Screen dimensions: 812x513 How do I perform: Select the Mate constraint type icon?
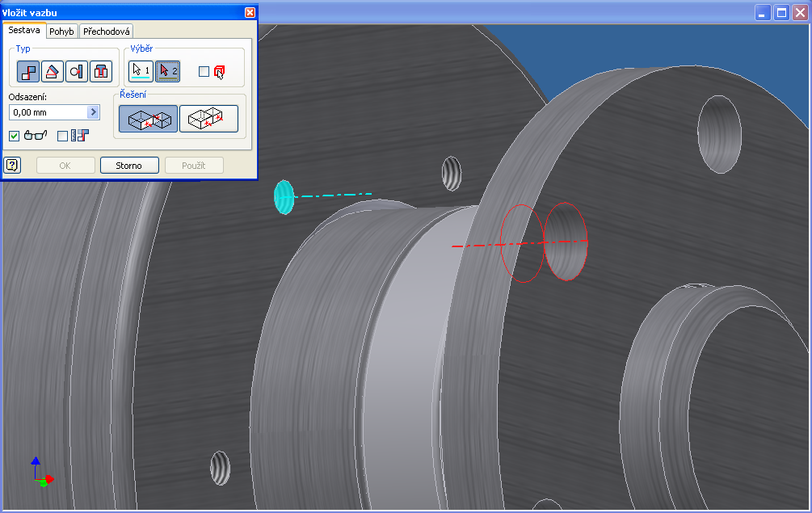[x=28, y=72]
